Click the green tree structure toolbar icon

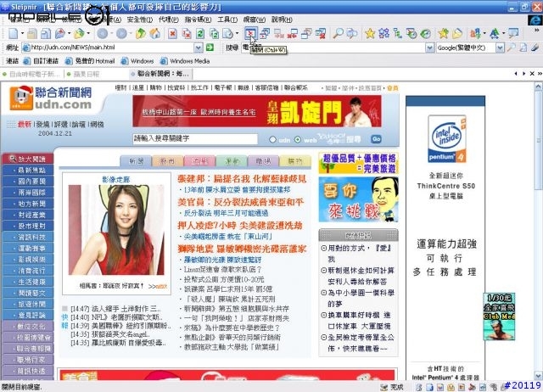398,34
